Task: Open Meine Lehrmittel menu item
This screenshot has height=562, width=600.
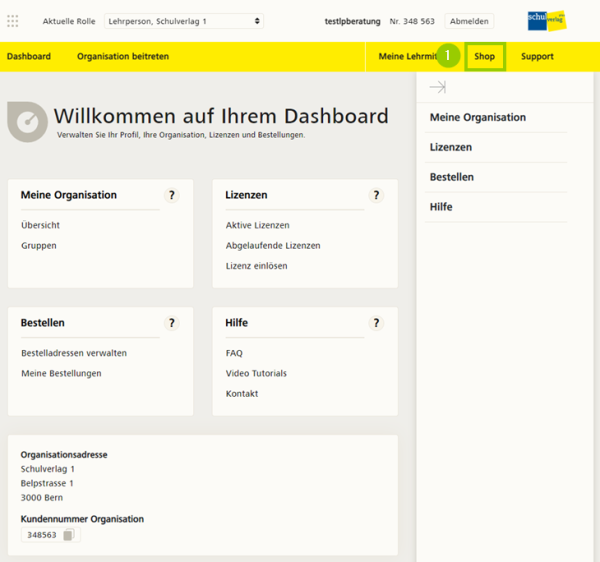Action: coord(407,57)
